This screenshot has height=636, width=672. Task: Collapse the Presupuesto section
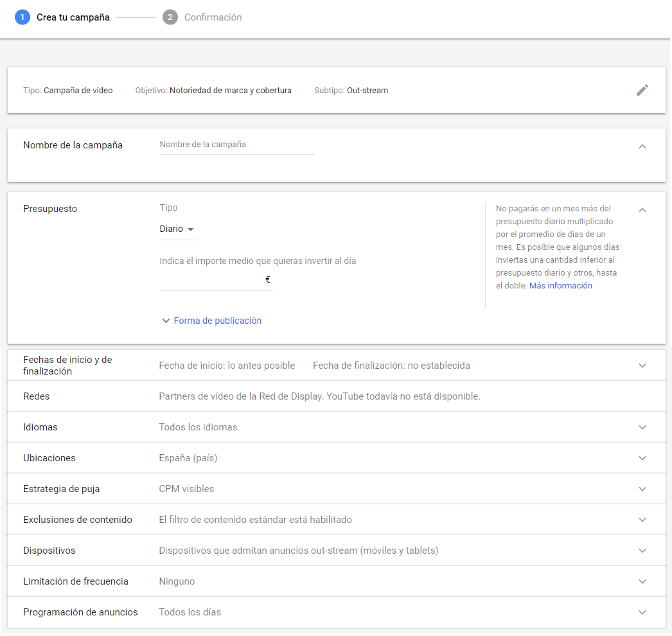pos(642,209)
